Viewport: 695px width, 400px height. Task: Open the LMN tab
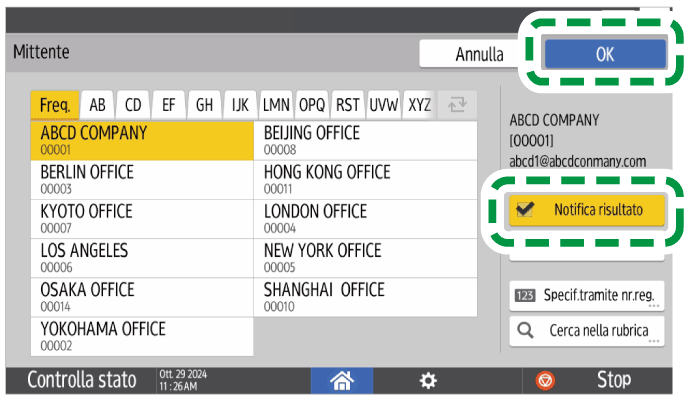[x=276, y=105]
